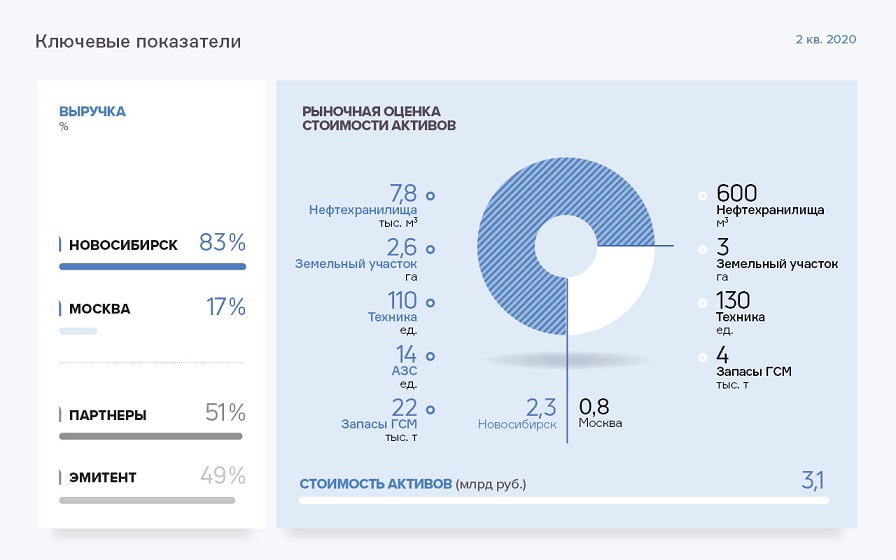Viewport: 896px width, 560px height.
Task: Click the circle marker beside Запасы ГСМ 22
Action: click(430, 409)
